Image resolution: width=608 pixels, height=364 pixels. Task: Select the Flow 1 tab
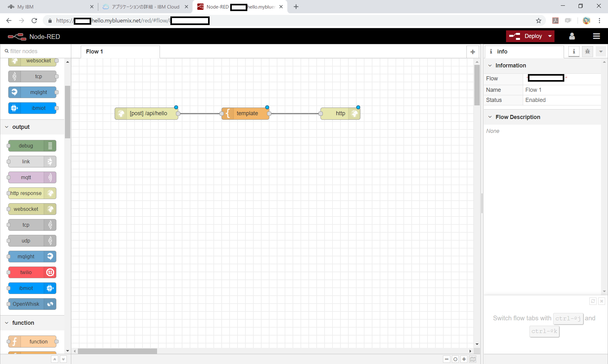pos(94,51)
